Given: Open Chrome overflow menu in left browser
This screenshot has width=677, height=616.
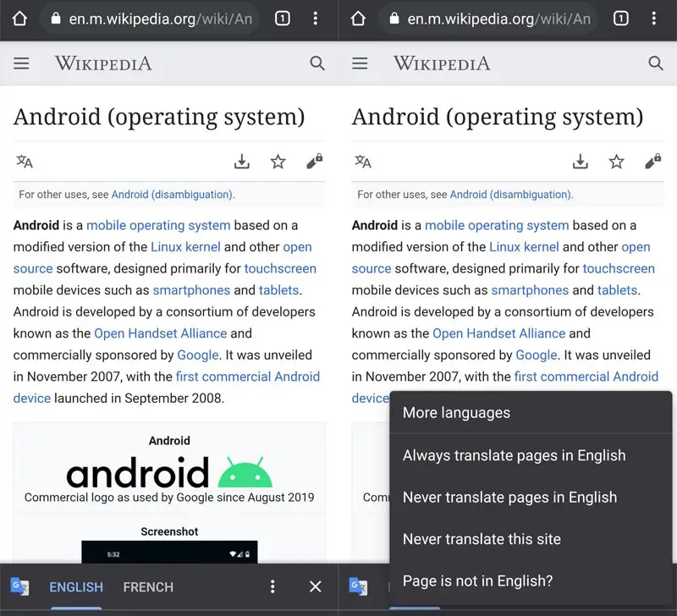Looking at the screenshot, I should click(x=316, y=19).
